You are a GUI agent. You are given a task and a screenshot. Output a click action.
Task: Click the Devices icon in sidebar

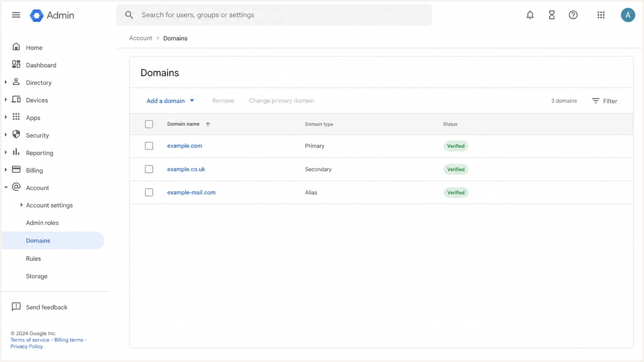(16, 99)
